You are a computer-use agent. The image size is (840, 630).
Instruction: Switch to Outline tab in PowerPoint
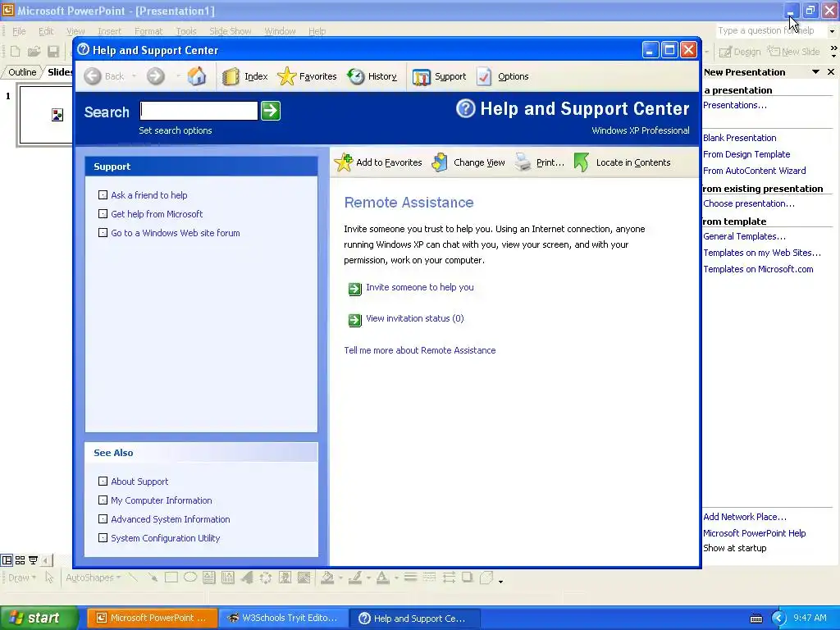click(22, 72)
